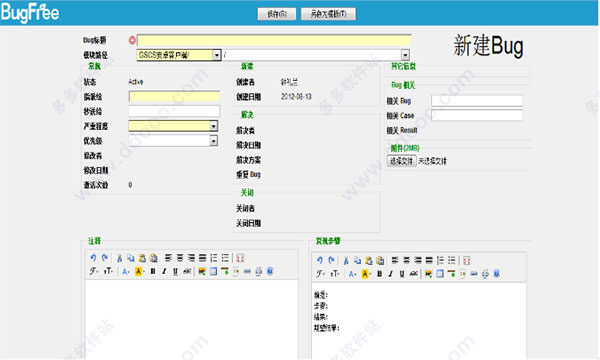Image resolution: width=600 pixels, height=360 pixels.
Task: Click undo in the left comment editor
Action: coord(93,258)
